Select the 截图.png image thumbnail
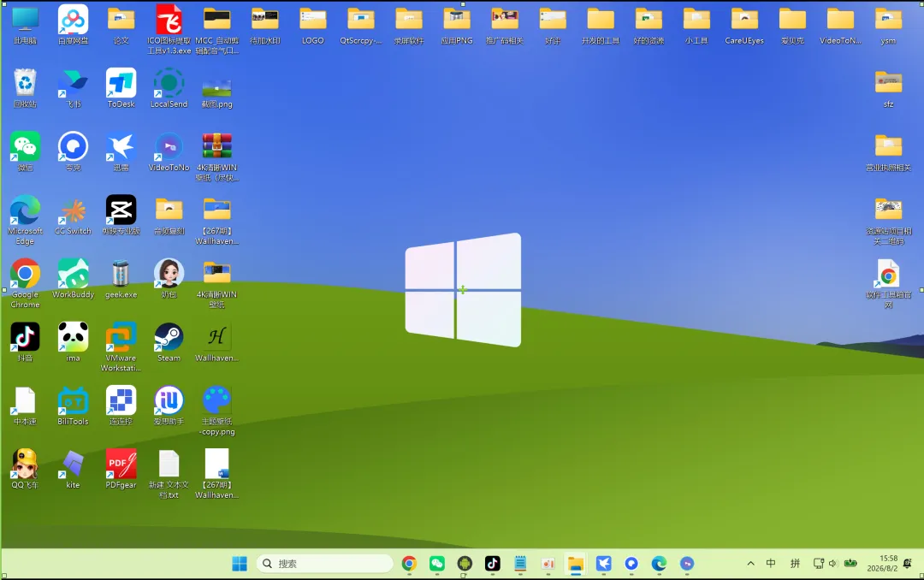The image size is (924, 580). (x=216, y=87)
